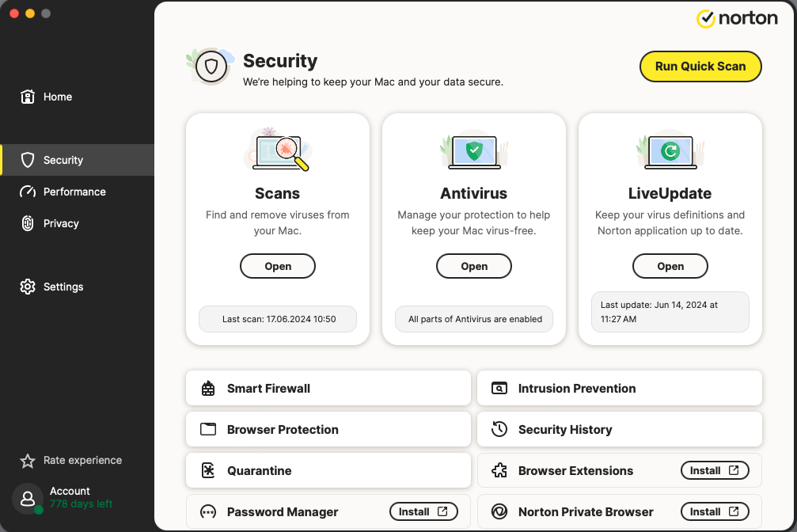Click the Privacy fingerprint icon
This screenshot has width=797, height=532.
coord(28,223)
